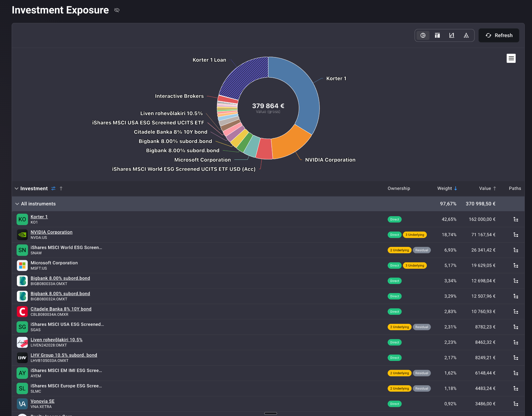Image resolution: width=532 pixels, height=416 pixels.
Task: Sort by Value ascending arrow
Action: point(495,188)
